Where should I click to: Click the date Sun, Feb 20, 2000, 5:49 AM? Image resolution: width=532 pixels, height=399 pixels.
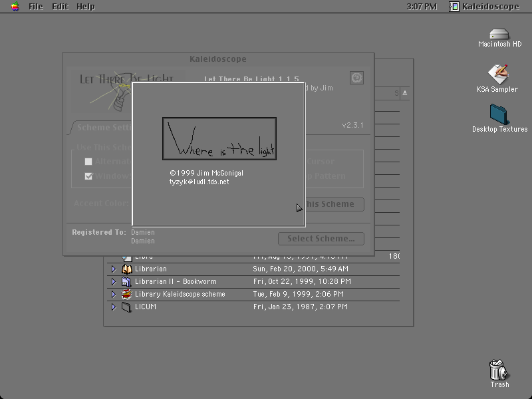coord(301,269)
